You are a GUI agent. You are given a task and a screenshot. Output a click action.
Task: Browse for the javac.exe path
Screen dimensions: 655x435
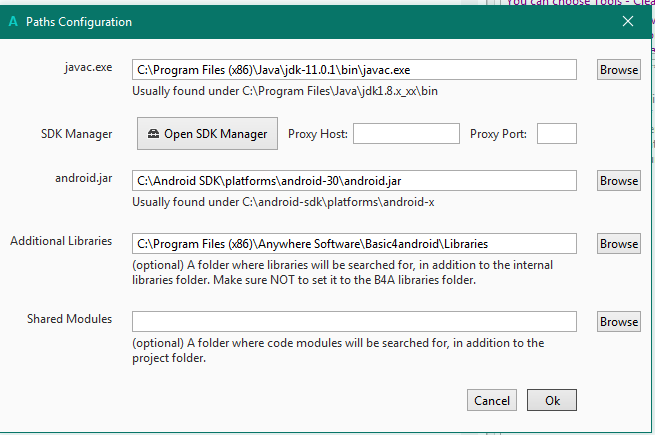618,70
